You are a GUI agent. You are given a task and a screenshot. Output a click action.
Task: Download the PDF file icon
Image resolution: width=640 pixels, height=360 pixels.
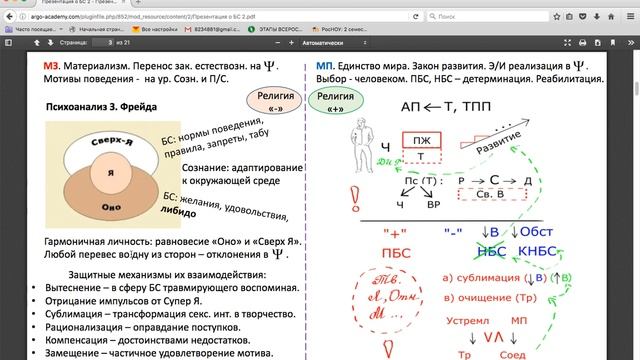pyautogui.click(x=598, y=42)
